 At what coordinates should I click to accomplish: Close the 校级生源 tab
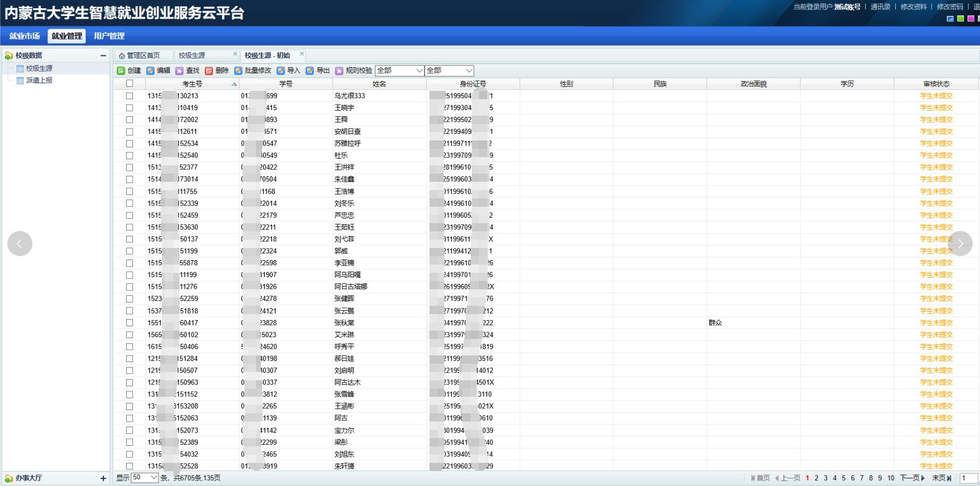tap(235, 53)
